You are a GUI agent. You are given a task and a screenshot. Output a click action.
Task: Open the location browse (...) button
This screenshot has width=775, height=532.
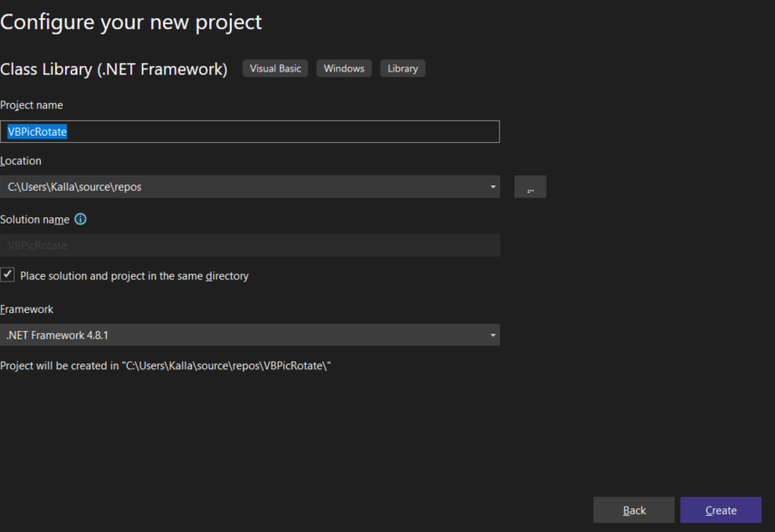click(530, 187)
